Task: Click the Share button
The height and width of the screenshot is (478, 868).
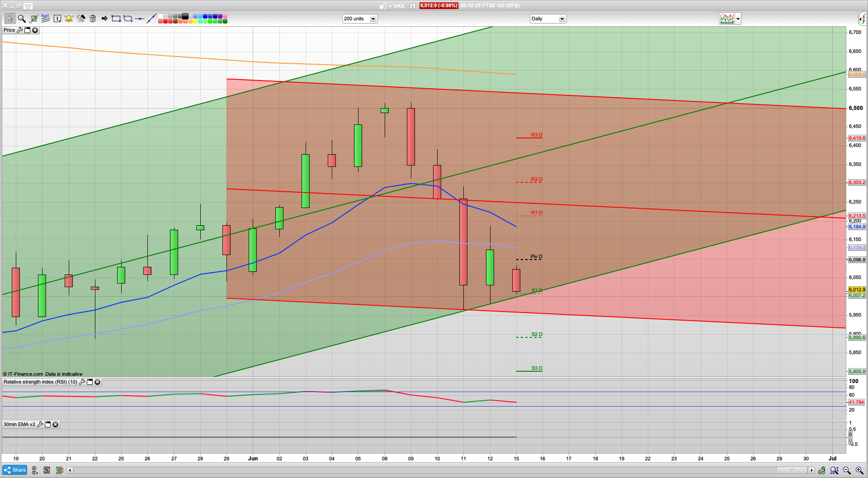Action: click(15, 470)
